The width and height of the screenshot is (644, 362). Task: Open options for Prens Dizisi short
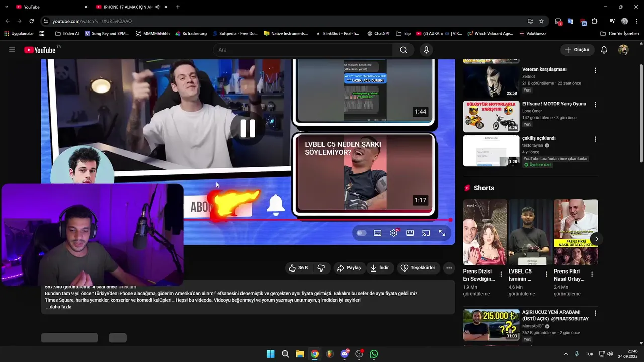coord(501,274)
